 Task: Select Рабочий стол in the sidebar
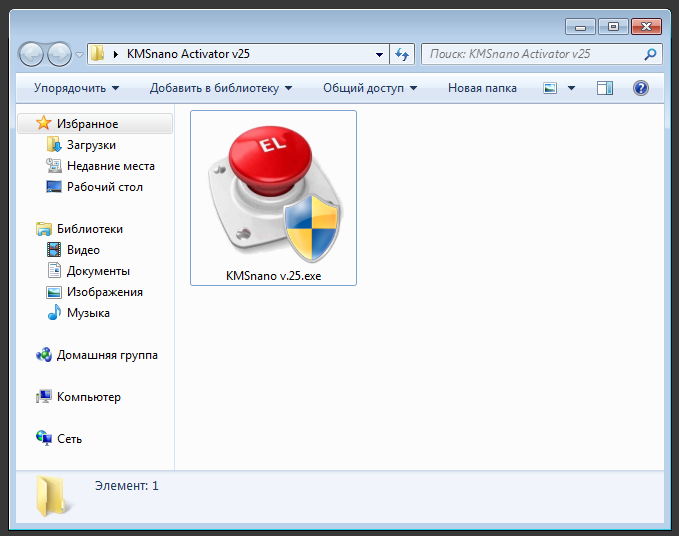[x=104, y=187]
